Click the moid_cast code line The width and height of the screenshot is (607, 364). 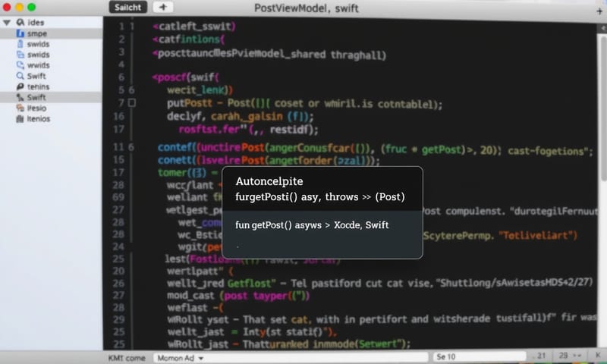tap(238, 296)
